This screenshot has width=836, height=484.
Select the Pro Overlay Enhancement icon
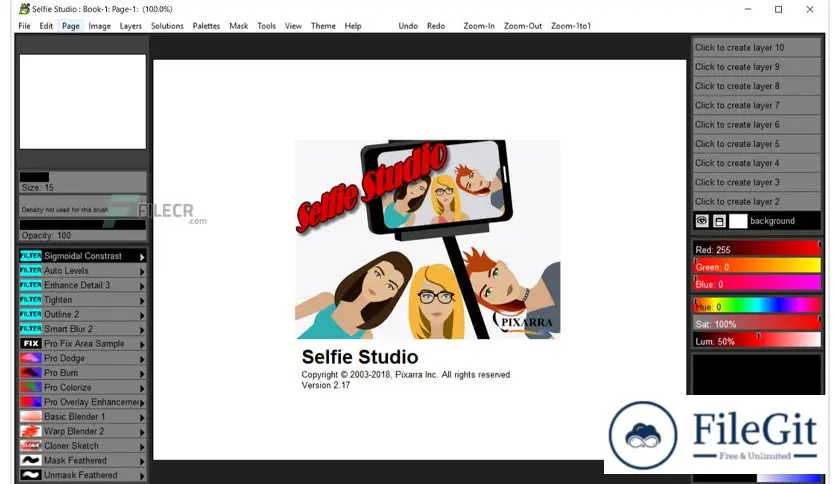tap(30, 402)
